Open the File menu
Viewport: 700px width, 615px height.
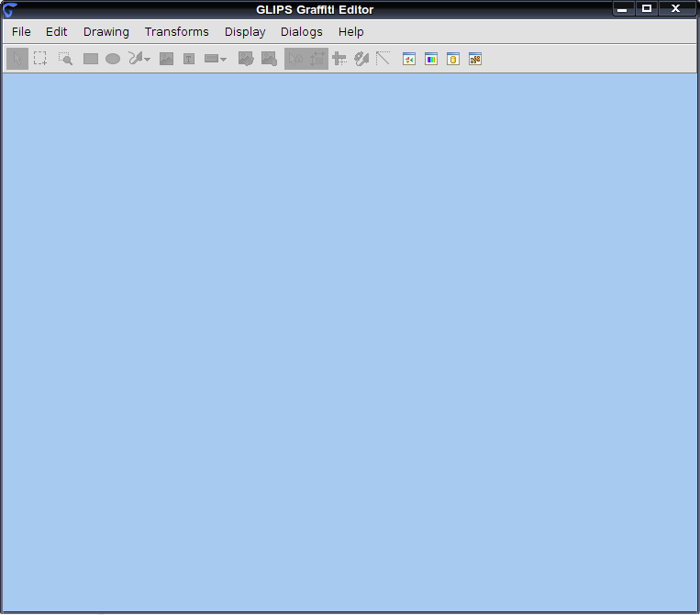(x=21, y=32)
